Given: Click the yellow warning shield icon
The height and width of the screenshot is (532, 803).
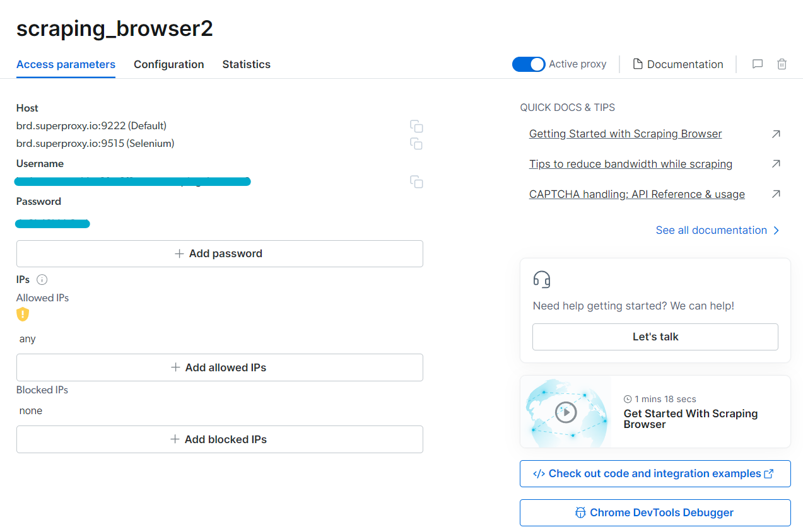Looking at the screenshot, I should click(x=23, y=314).
